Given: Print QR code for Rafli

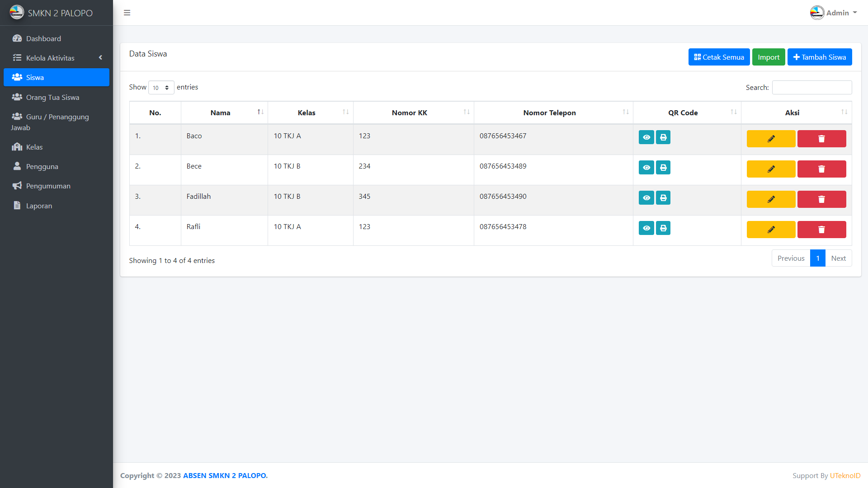Looking at the screenshot, I should click(663, 228).
